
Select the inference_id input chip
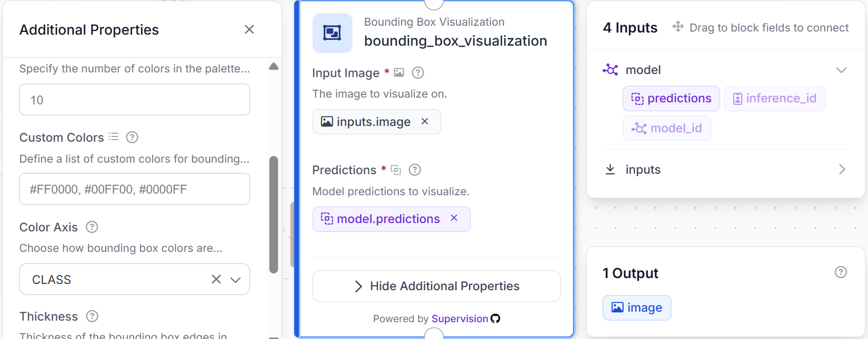(774, 99)
